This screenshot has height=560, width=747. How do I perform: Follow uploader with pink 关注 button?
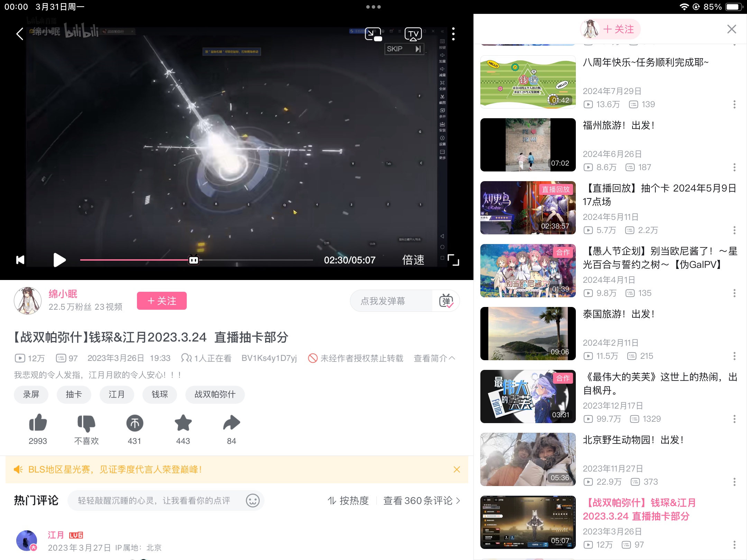click(x=162, y=301)
